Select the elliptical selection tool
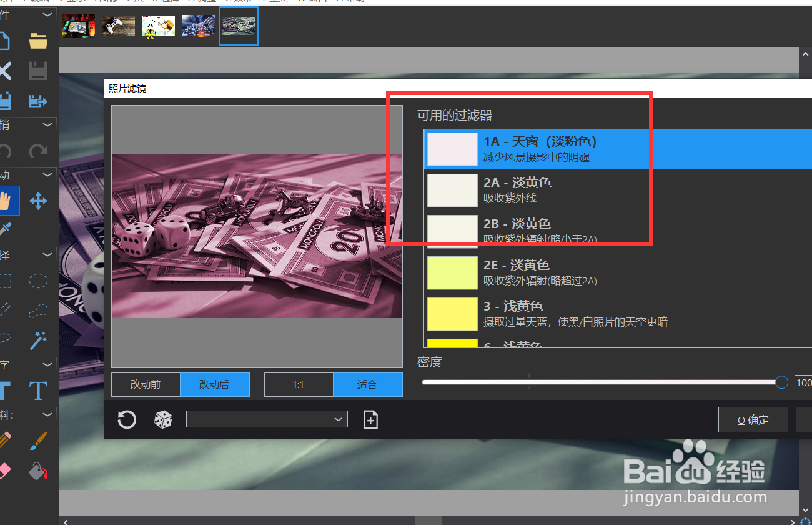The width and height of the screenshot is (812, 525). pos(39,280)
